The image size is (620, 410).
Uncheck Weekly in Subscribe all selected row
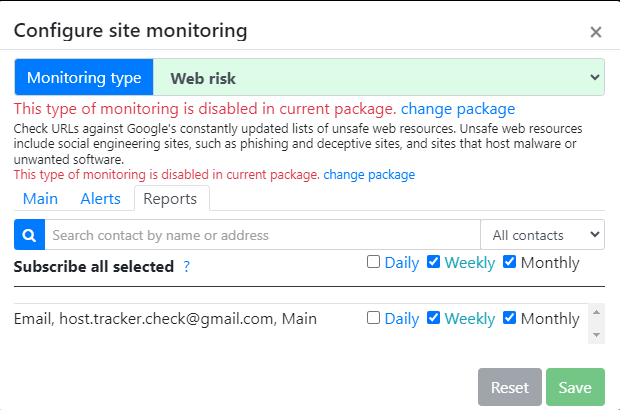[x=433, y=262]
